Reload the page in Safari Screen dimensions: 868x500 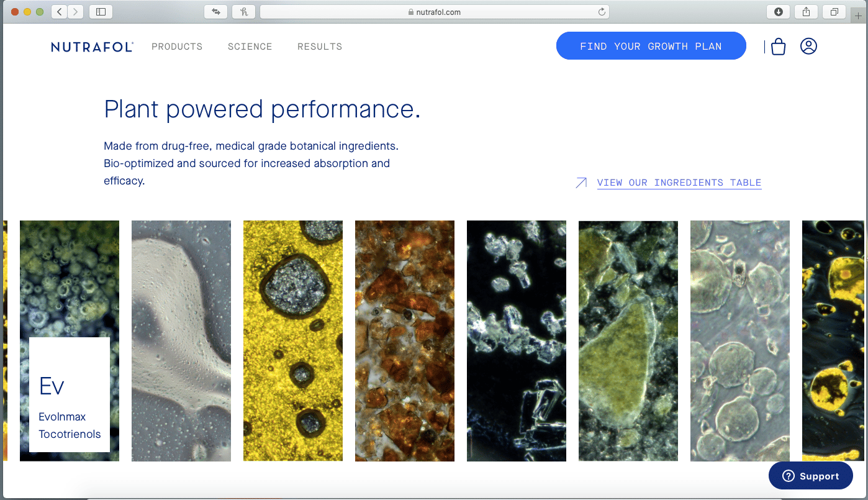pyautogui.click(x=601, y=12)
